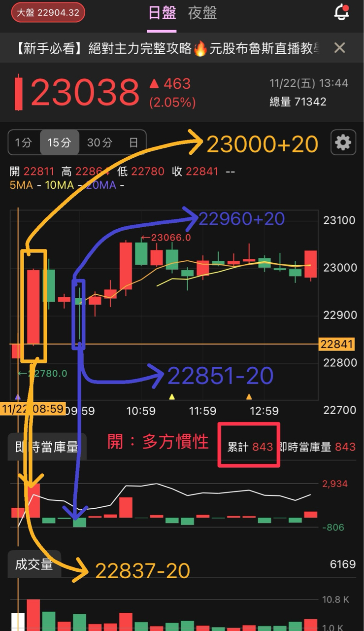
Task: Dismiss the banner with X icon
Action: (339, 48)
